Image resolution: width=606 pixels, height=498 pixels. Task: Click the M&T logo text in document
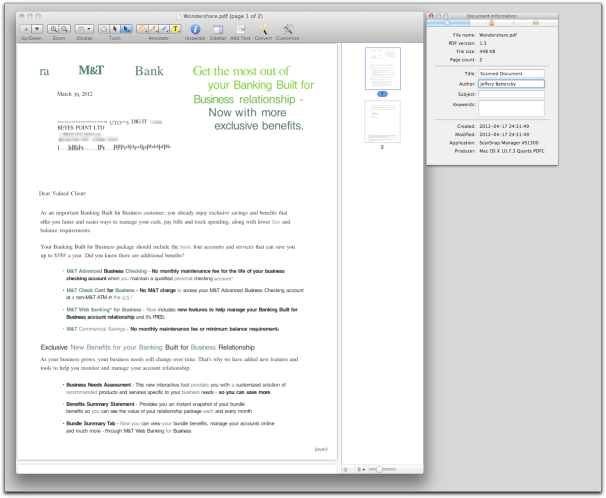tap(91, 70)
